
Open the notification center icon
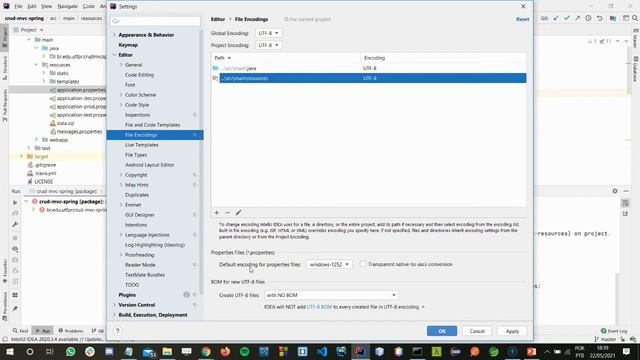627,351
